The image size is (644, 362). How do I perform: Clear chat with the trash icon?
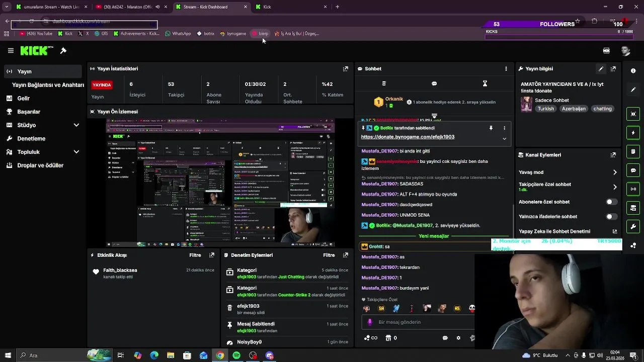384,83
